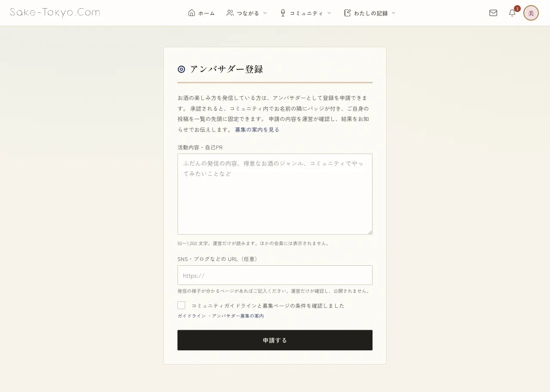Grab the textarea resize handle corner
The image size is (550, 392).
tap(370, 232)
